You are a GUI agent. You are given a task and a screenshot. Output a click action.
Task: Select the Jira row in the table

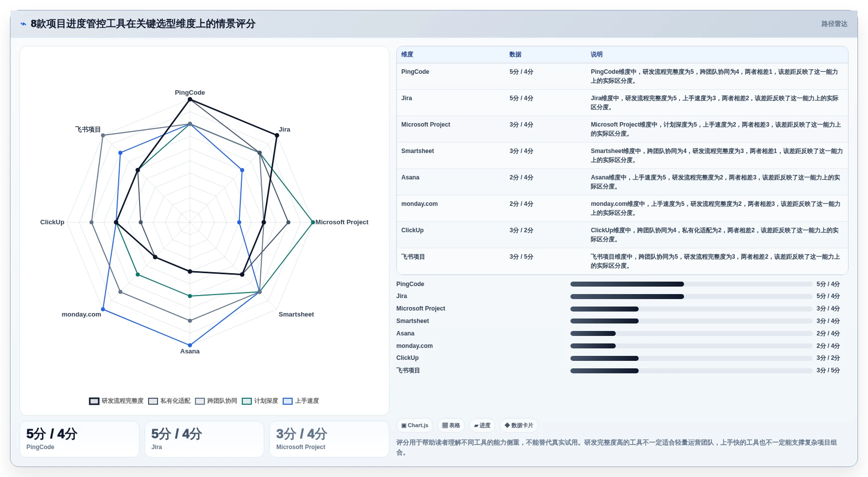(622, 103)
